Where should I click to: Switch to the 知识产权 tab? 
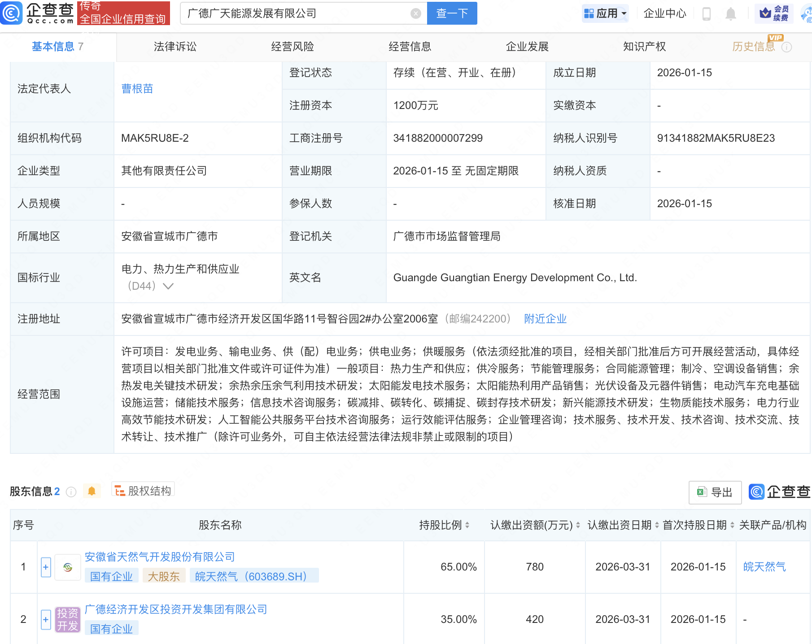coord(644,47)
